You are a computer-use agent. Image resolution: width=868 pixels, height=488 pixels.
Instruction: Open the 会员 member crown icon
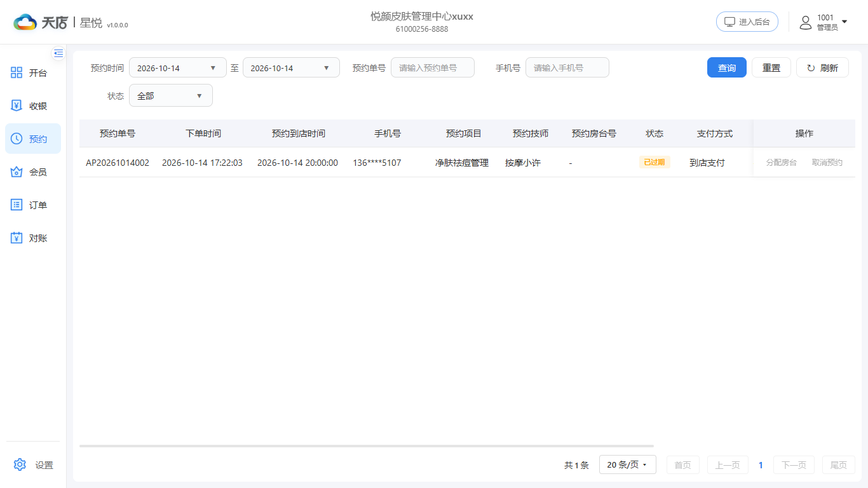coord(17,172)
